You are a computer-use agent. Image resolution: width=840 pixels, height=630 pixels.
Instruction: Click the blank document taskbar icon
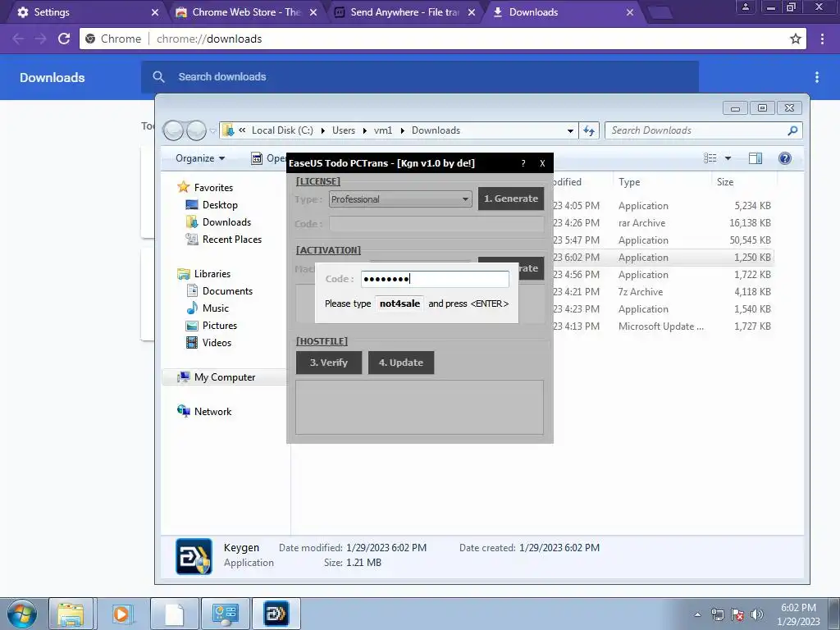174,614
